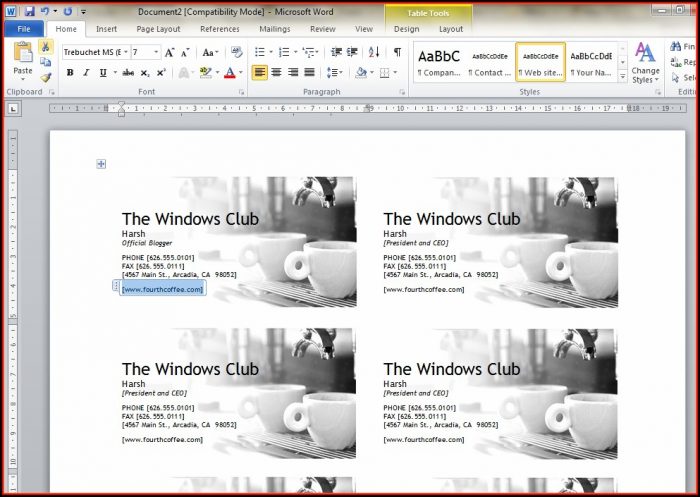700x497 pixels.
Task: Apply the Contact style
Action: coord(490,62)
